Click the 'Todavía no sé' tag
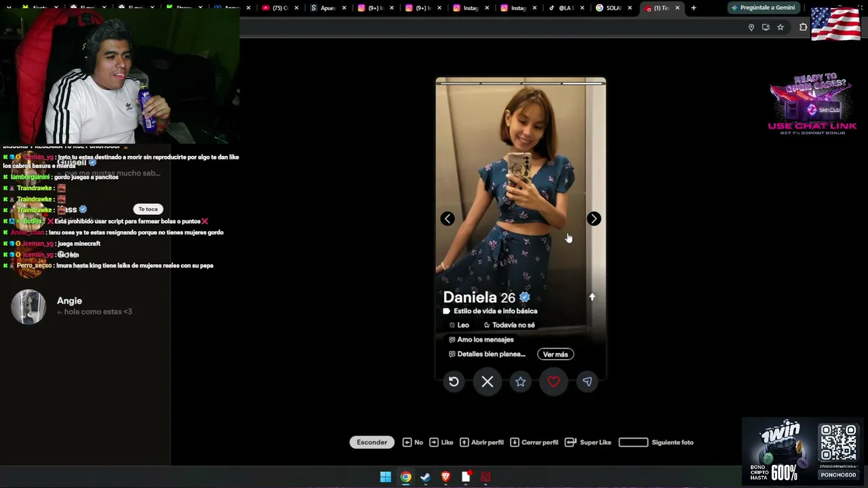The width and height of the screenshot is (868, 488). click(509, 325)
